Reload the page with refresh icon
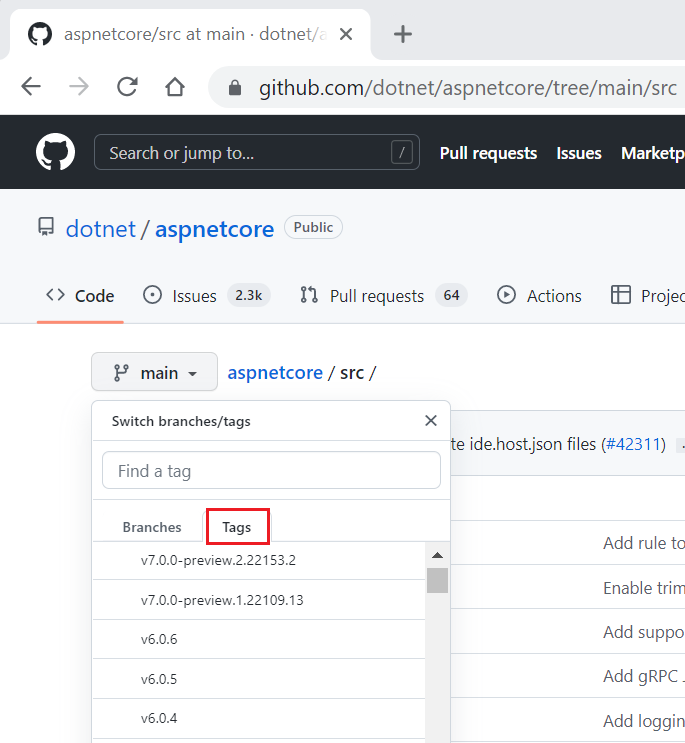This screenshot has width=685, height=743. click(x=127, y=87)
